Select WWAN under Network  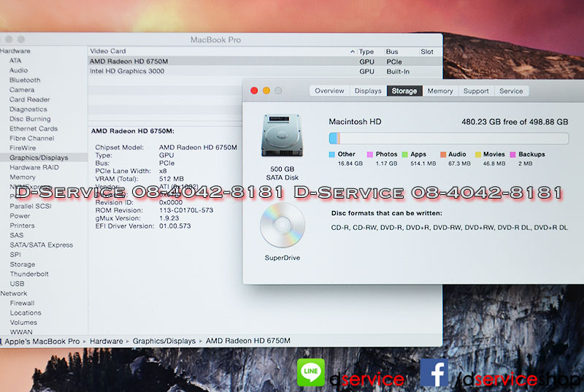(x=21, y=331)
